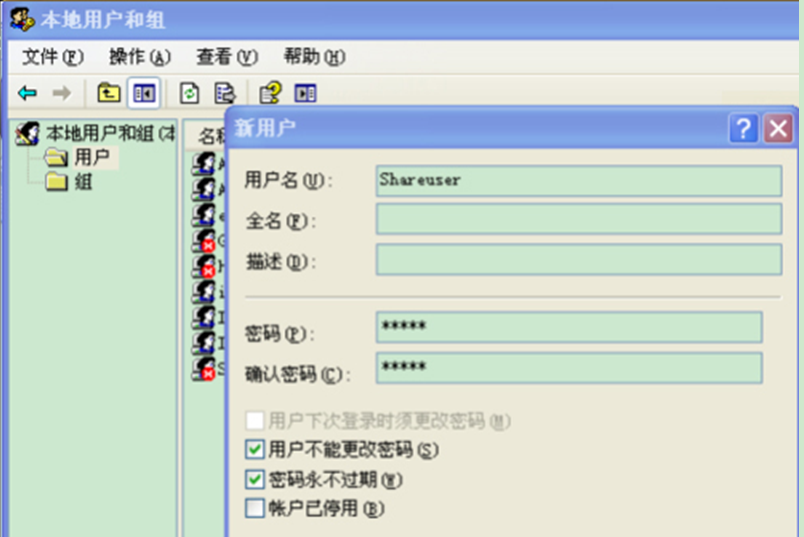Click the dialog's question mark help button
This screenshot has width=804, height=537.
click(x=743, y=128)
